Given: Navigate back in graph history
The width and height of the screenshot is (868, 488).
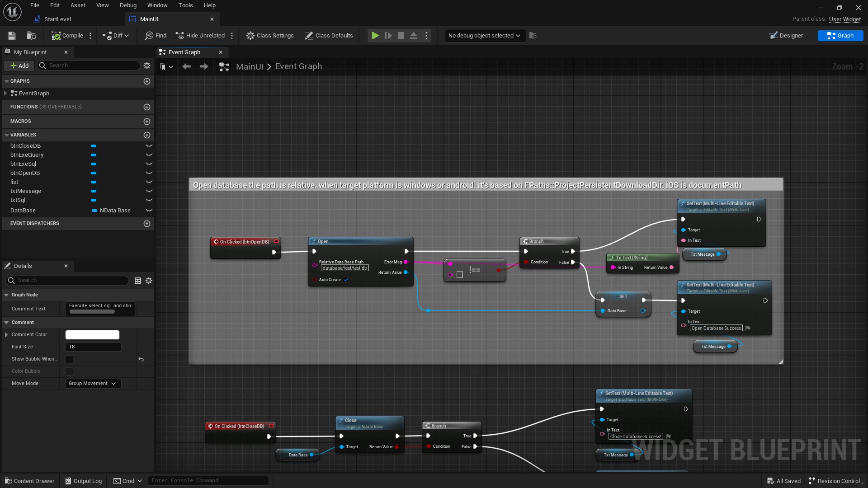Looking at the screenshot, I should coord(186,67).
